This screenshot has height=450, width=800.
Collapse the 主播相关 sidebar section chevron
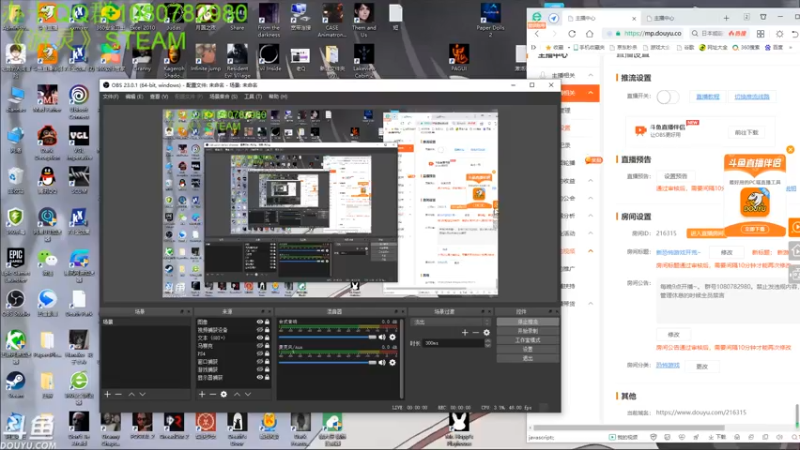point(590,75)
